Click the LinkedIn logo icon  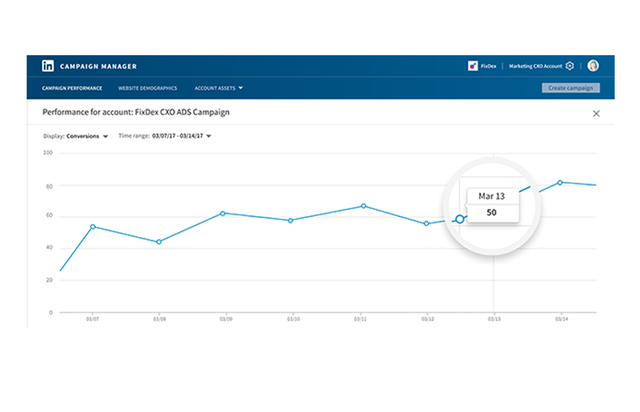coord(48,66)
